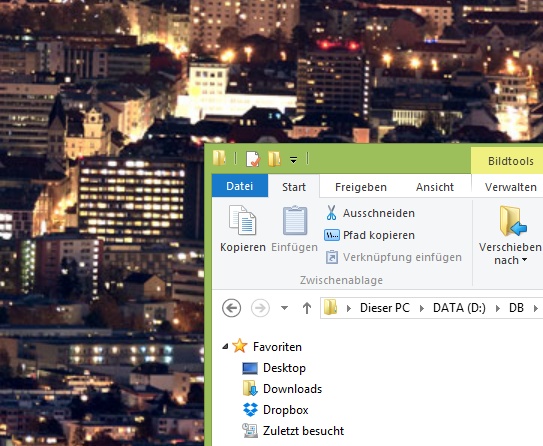The width and height of the screenshot is (543, 446).
Task: Open the Datei menu tab
Action: (240, 186)
